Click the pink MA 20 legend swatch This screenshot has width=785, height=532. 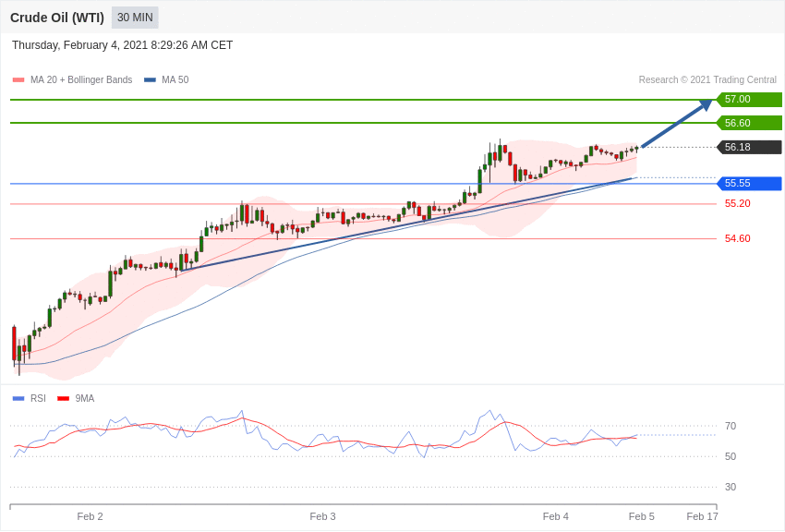[x=18, y=80]
